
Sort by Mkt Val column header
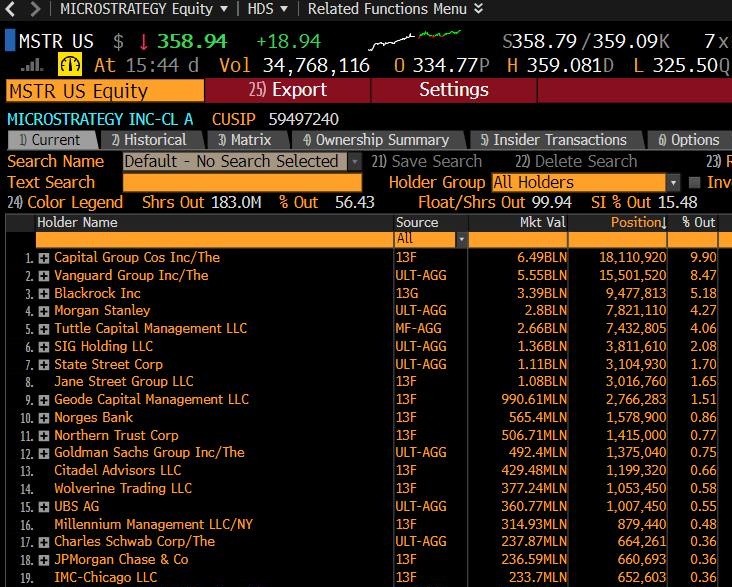[x=542, y=222]
